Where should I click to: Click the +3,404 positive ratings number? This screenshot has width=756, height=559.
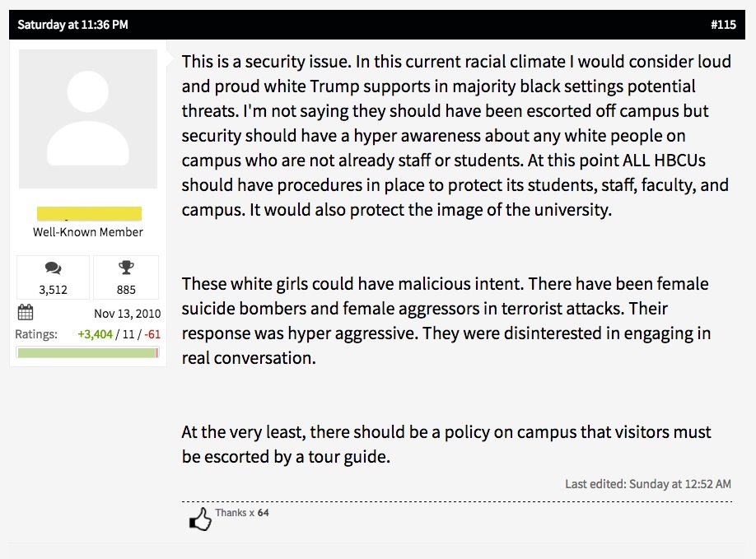coord(95,334)
